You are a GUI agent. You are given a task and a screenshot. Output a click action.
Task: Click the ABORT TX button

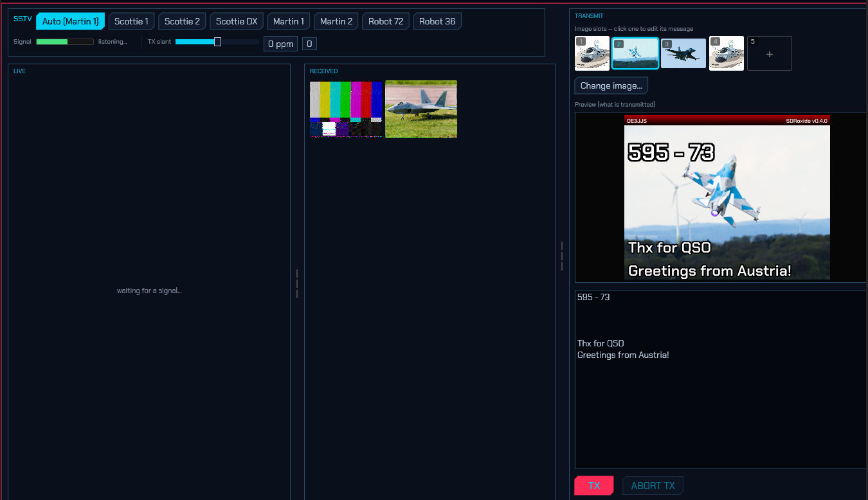[653, 486]
